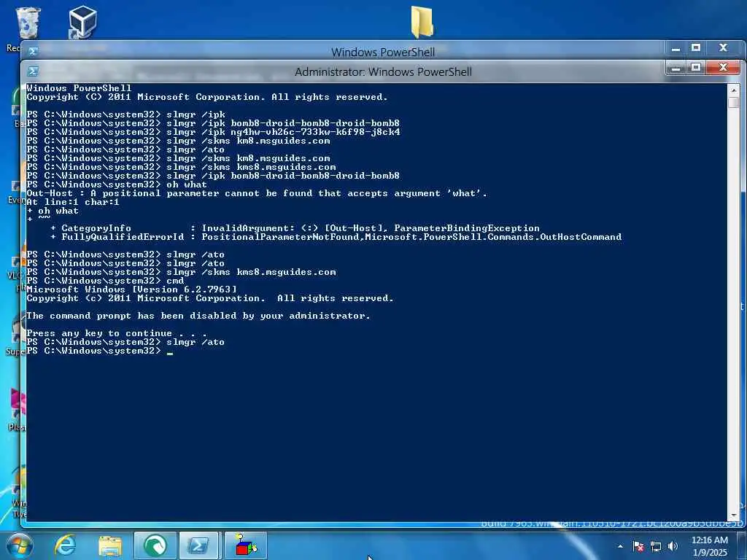
Task: Open the Start menu orb
Action: pyautogui.click(x=20, y=545)
